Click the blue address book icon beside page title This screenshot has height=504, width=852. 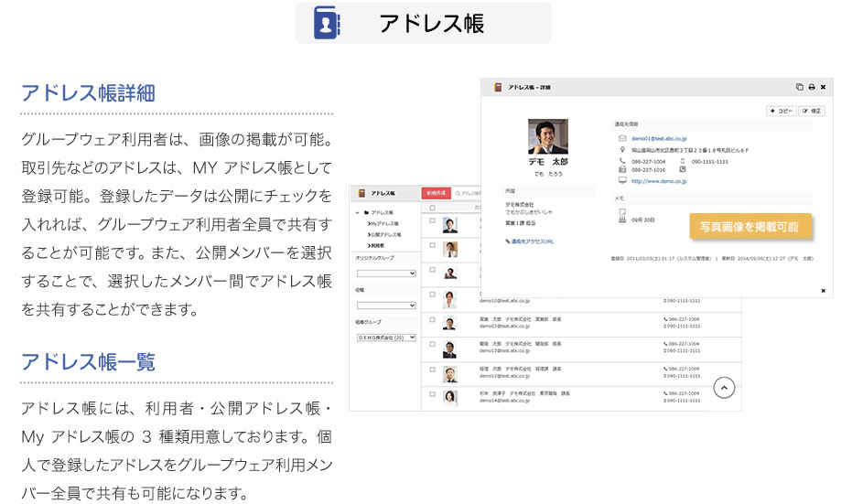tap(325, 22)
